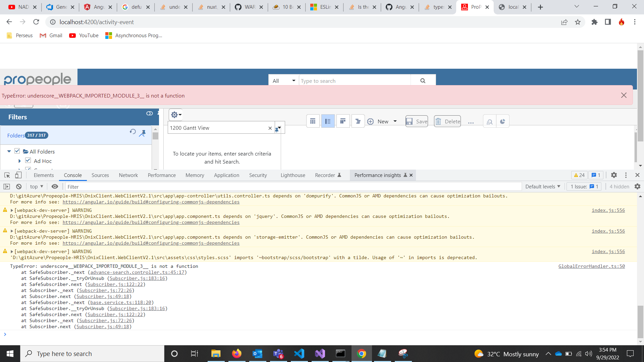Toggle the All Folders checkbox
Image resolution: width=644 pixels, height=362 pixels.
17,151
